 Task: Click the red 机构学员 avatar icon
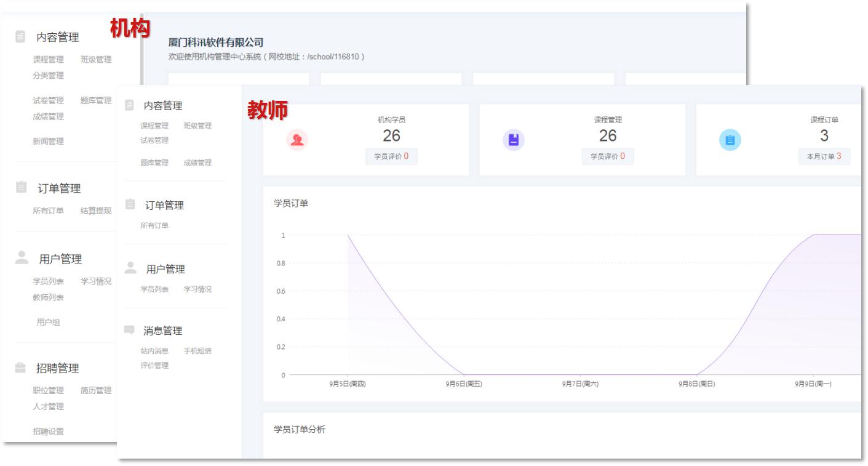(298, 140)
